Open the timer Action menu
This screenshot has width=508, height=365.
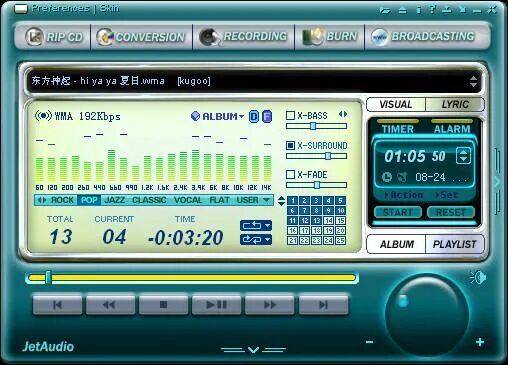click(404, 195)
